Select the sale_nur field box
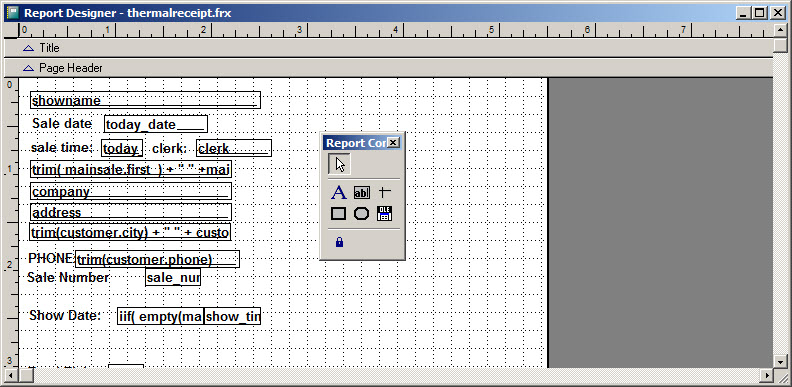 173,277
